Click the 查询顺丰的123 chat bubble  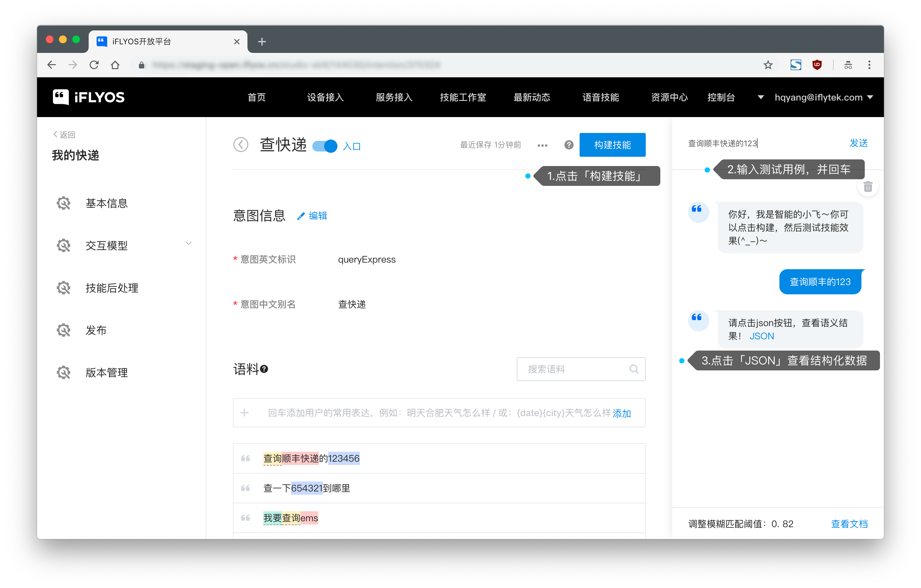(x=820, y=282)
